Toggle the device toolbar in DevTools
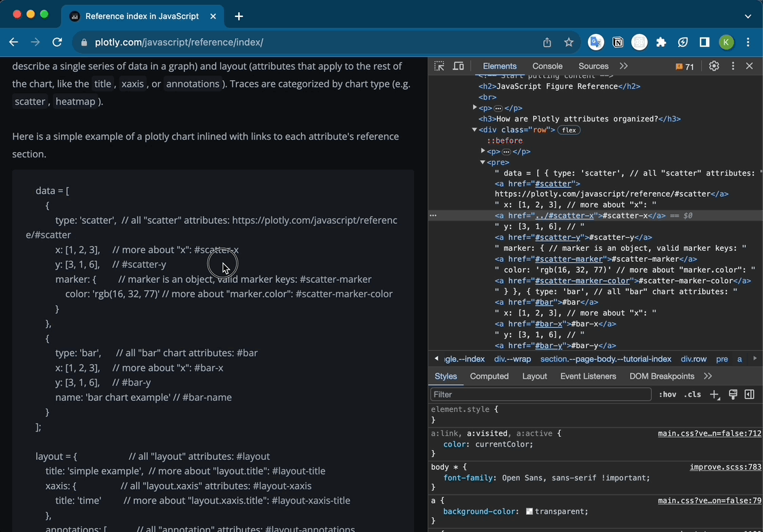 pos(458,66)
